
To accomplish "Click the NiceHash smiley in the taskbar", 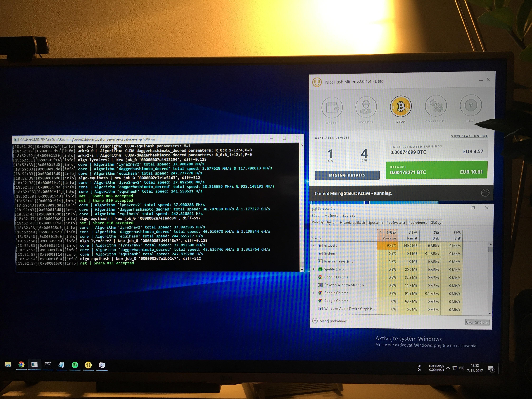I will [x=88, y=365].
